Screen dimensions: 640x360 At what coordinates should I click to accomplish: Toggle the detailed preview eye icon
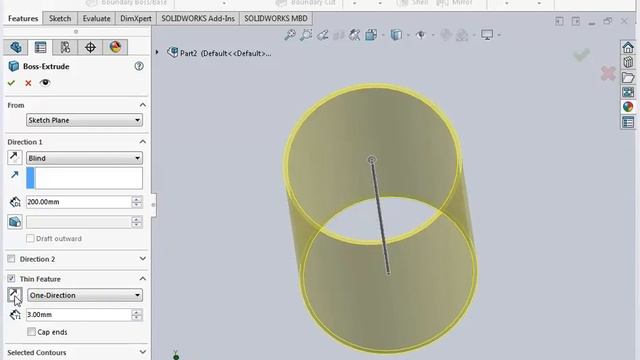coord(45,83)
